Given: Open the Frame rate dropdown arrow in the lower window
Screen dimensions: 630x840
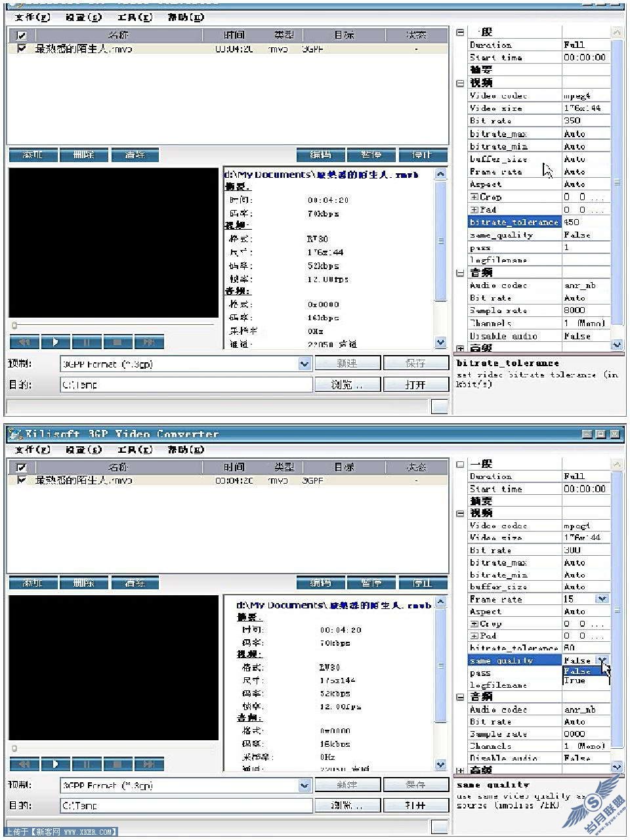Looking at the screenshot, I should 602,598.
